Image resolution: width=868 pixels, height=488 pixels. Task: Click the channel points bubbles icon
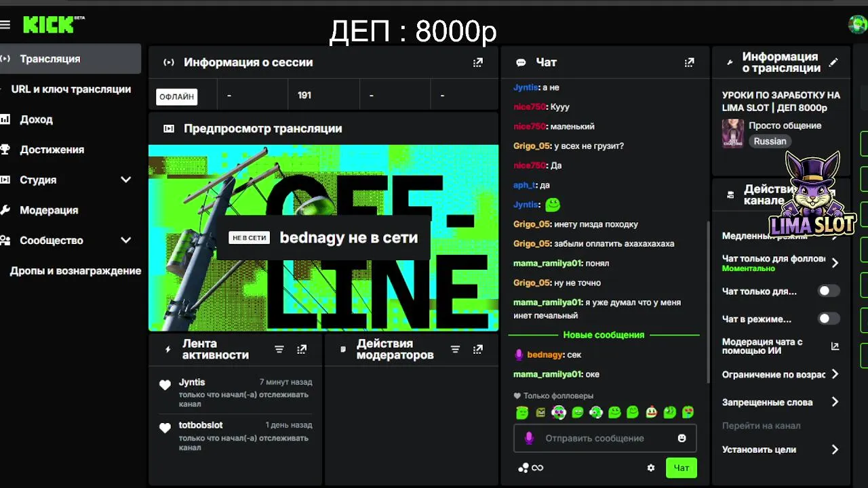pyautogui.click(x=524, y=468)
